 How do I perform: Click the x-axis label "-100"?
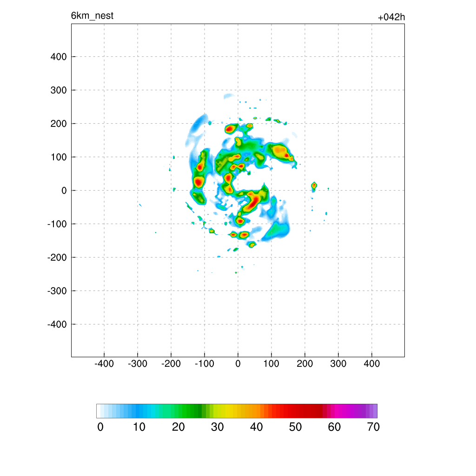point(205,364)
